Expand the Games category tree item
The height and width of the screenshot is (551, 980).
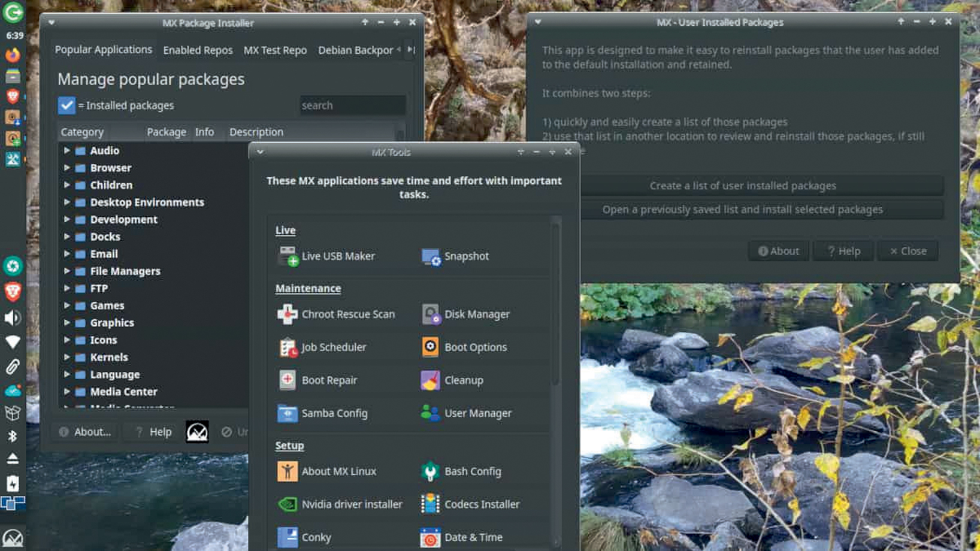coord(66,305)
